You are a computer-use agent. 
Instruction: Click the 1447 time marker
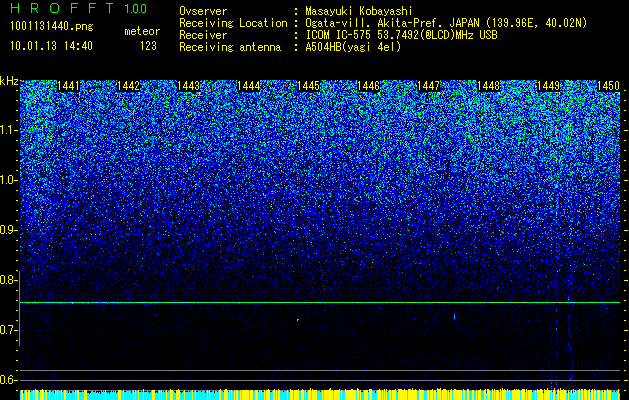[428, 86]
